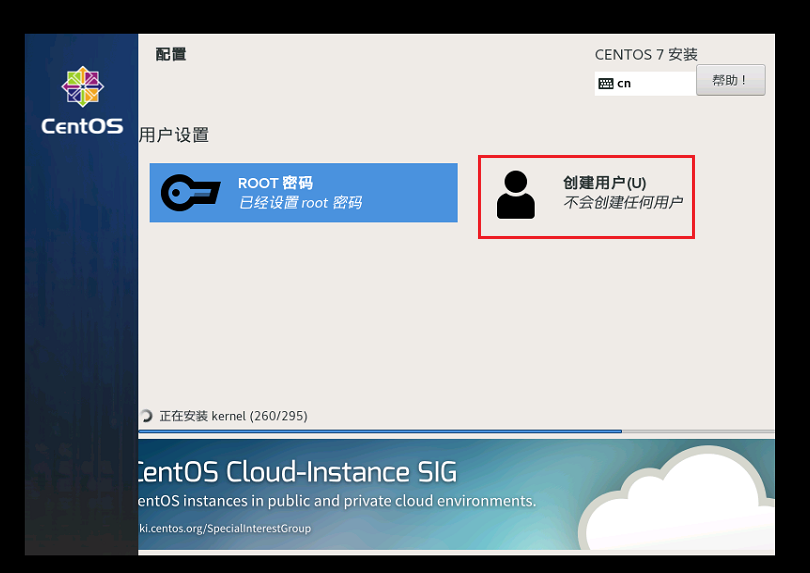Click the 用户设置 section heading
Screen dimensions: 810x573
pyautogui.click(x=174, y=135)
